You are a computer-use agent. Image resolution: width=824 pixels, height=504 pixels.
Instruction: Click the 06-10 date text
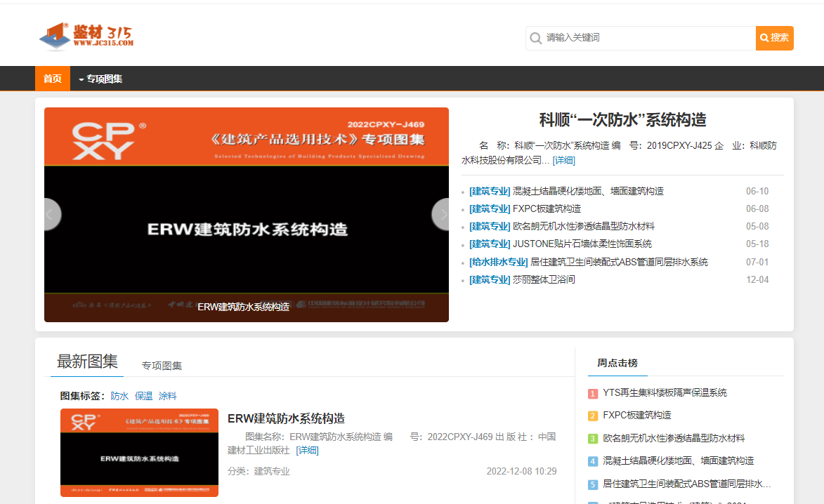(x=757, y=191)
